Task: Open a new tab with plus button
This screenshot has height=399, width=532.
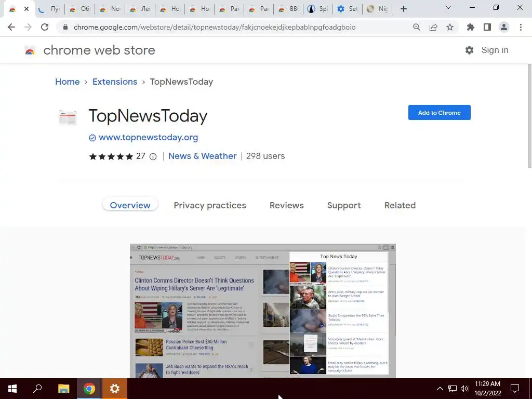Action: click(x=403, y=9)
